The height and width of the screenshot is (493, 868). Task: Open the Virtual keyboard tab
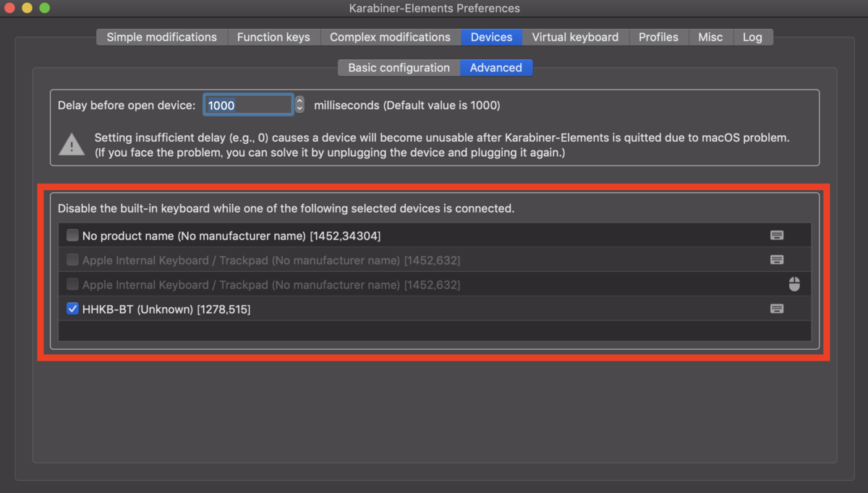tap(575, 37)
